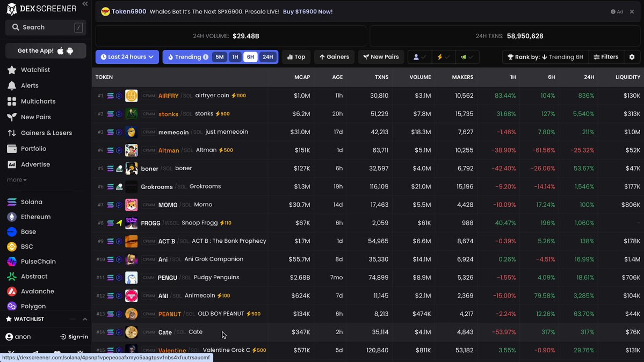
Task: Click the FROGG row yellow arrow icon
Action: [x=119, y=223]
